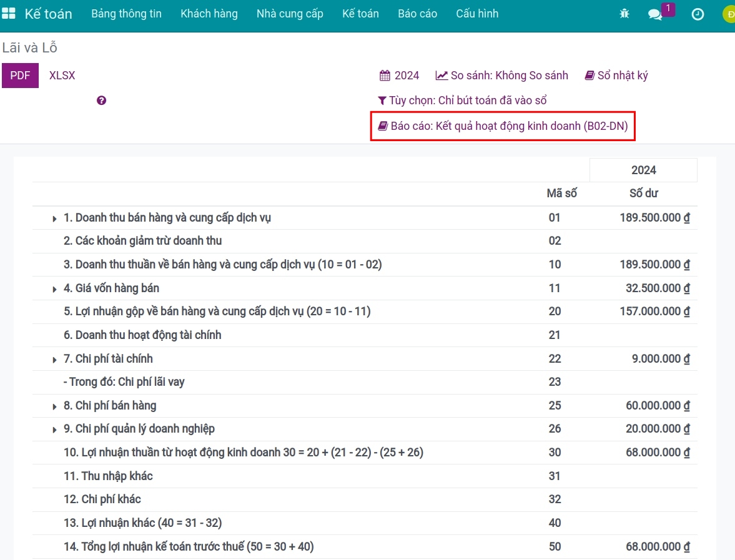This screenshot has height=560, width=735.
Task: Open the apps grid home menu icon
Action: click(x=9, y=14)
